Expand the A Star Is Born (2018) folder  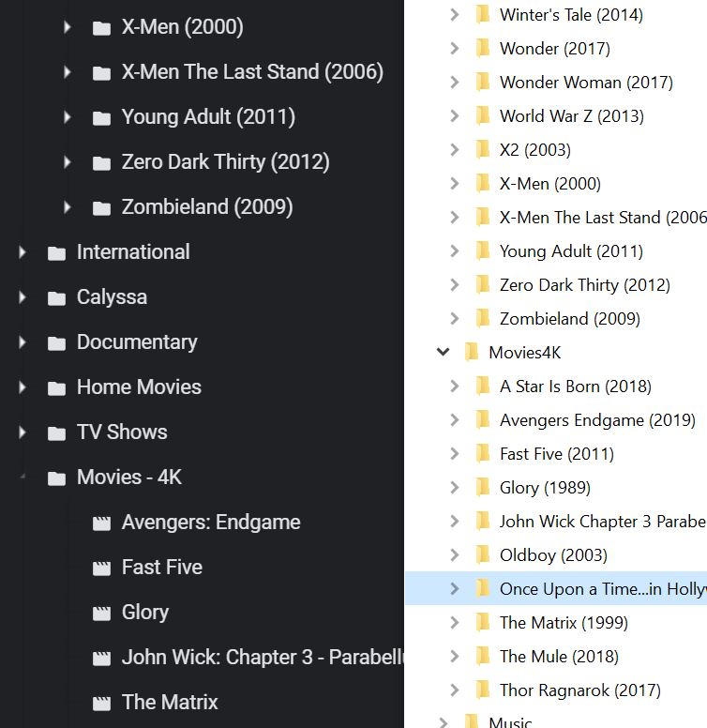click(x=455, y=387)
